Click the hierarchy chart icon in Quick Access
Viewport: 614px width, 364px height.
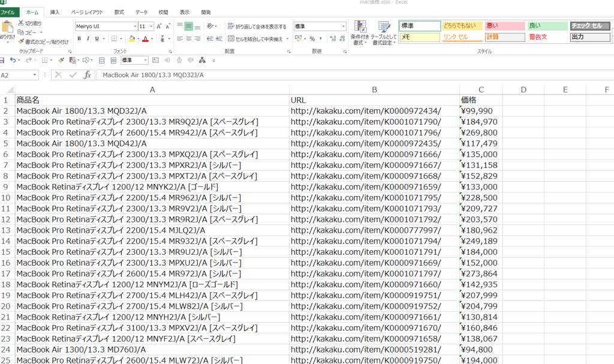[202, 61]
